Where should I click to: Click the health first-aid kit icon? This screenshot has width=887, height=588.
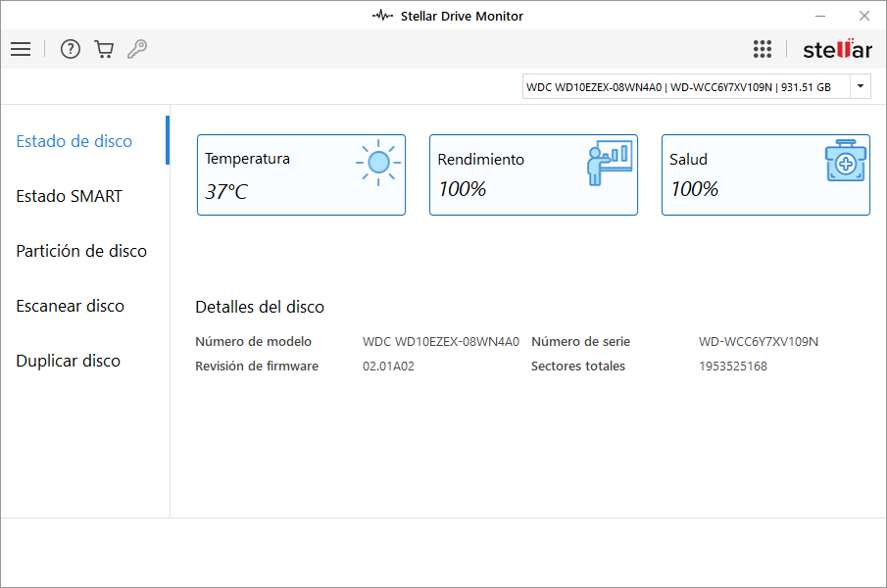(x=844, y=161)
